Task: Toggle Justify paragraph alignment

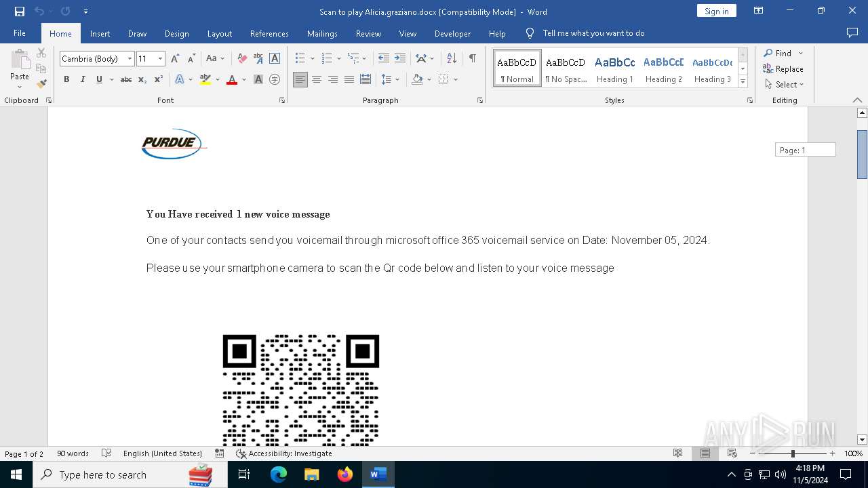Action: 349,79
